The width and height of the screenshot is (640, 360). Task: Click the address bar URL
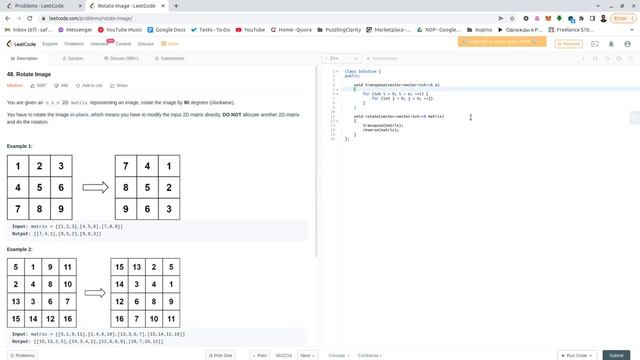tap(91, 18)
